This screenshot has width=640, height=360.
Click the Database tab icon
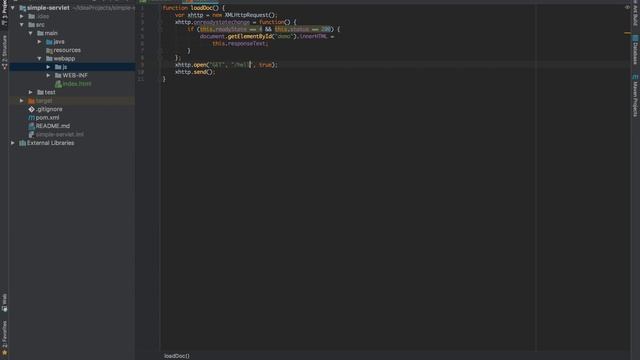635,38
